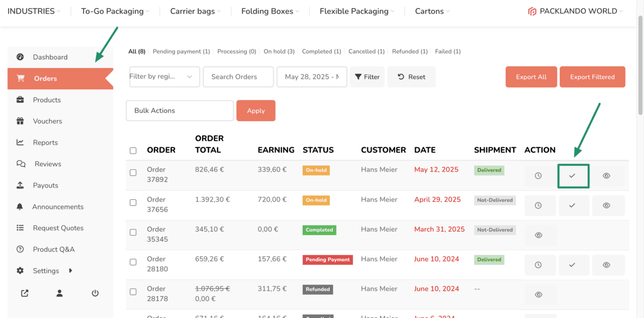The width and height of the screenshot is (644, 318).
Task: Filter by Refunded (1) status
Action: (410, 51)
